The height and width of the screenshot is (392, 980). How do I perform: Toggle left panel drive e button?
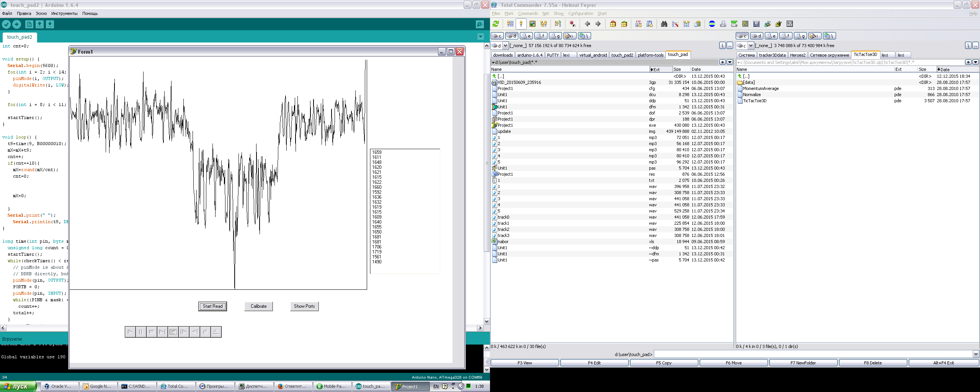click(526, 36)
